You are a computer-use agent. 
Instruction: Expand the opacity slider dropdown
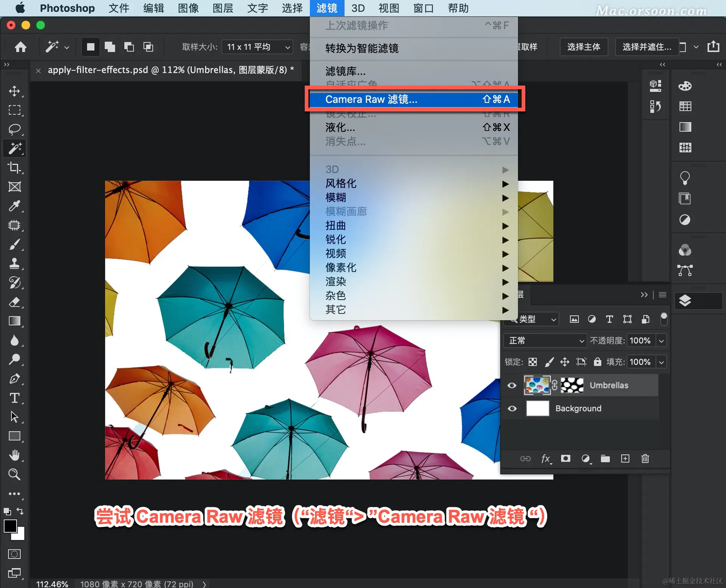click(x=661, y=340)
